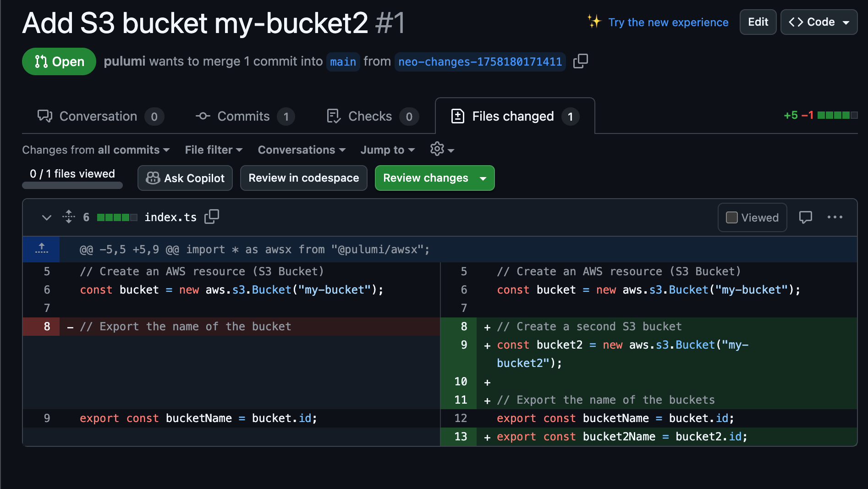868x489 pixels.
Task: Switch to the Conversation tab
Action: (x=100, y=117)
